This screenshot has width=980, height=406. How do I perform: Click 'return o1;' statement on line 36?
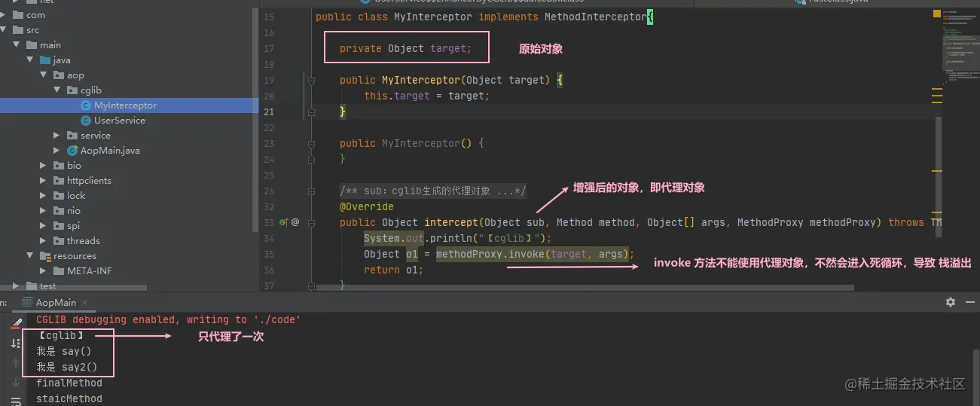coord(393,270)
